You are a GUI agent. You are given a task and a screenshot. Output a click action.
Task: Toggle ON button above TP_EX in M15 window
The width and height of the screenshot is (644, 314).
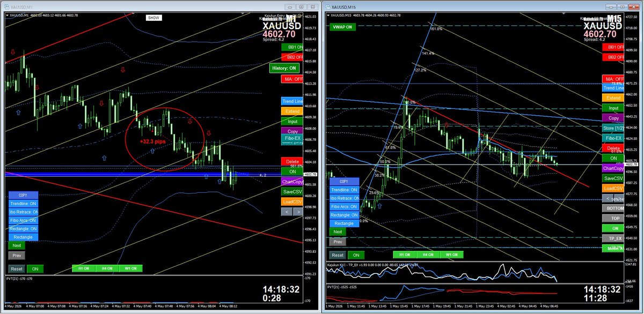(613, 228)
